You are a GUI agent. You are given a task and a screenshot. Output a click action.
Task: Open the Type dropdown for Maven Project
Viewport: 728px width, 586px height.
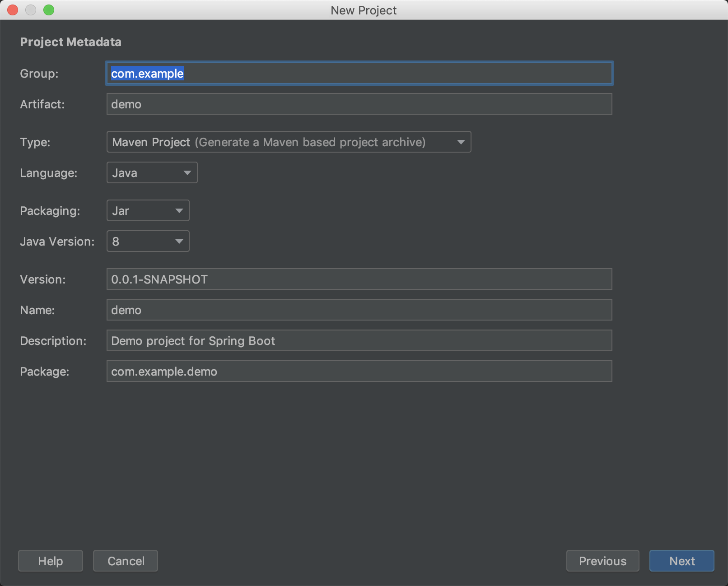tap(280, 142)
